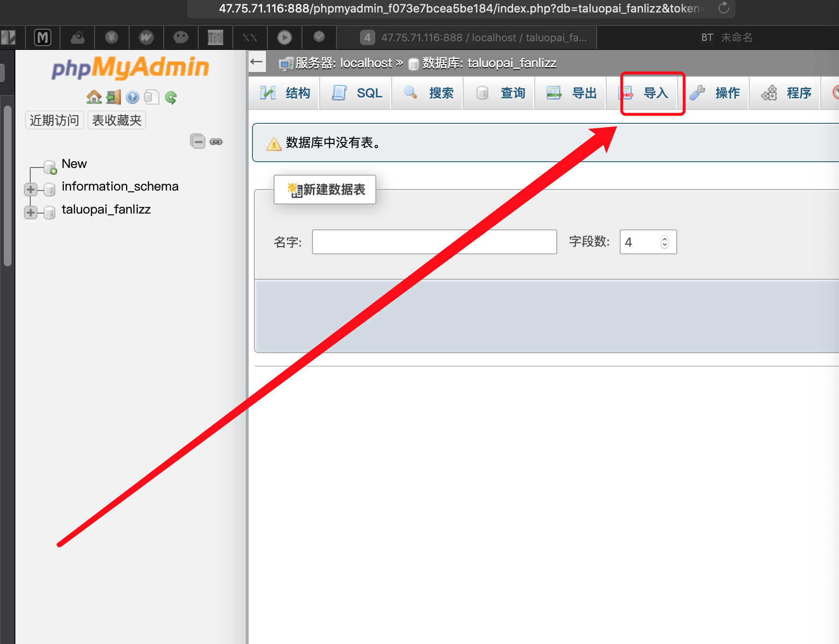Click the table name 名字 input field

point(434,242)
